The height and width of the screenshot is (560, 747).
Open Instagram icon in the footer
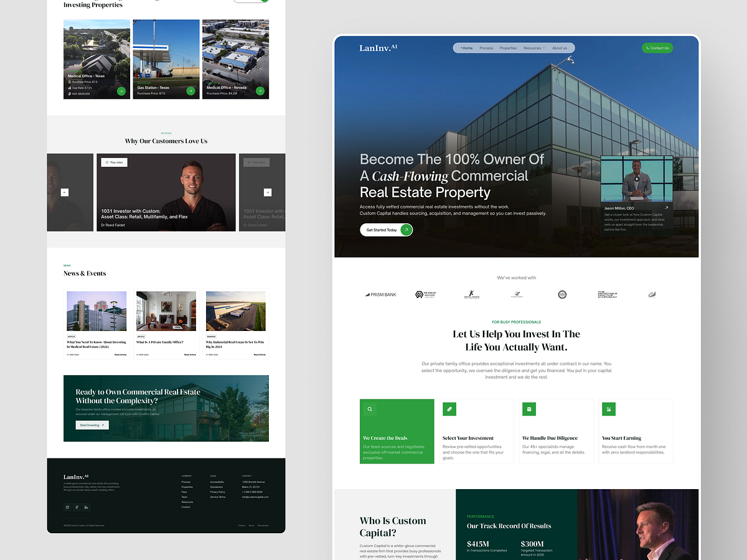pyautogui.click(x=67, y=507)
